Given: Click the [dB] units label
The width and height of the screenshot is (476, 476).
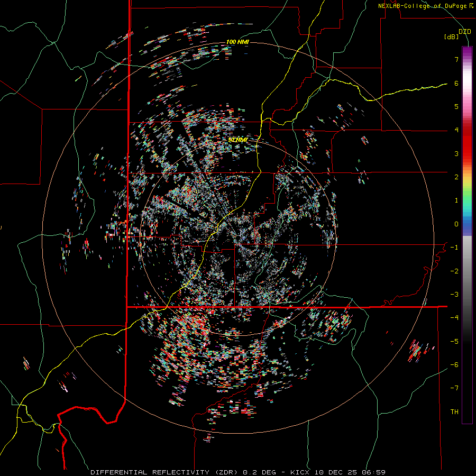Looking at the screenshot, I should 451,36.
